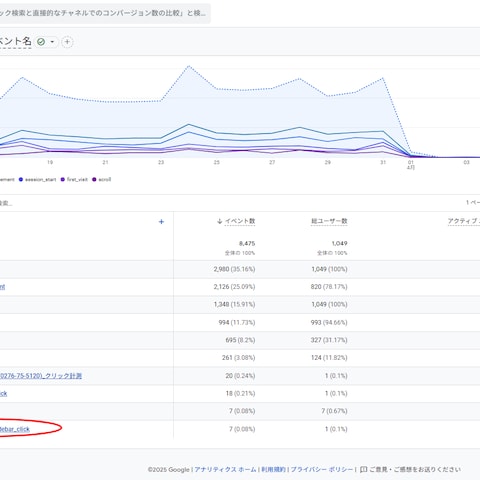Open the プライバシー ポリシー footer link
This screenshot has height=480, width=480.
pos(322,469)
